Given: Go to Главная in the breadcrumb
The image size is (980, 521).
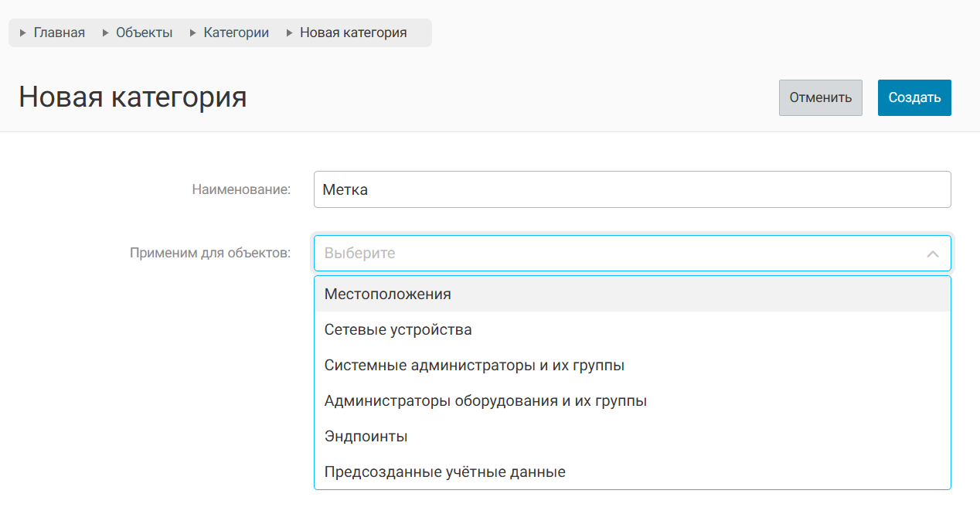Looking at the screenshot, I should [59, 33].
